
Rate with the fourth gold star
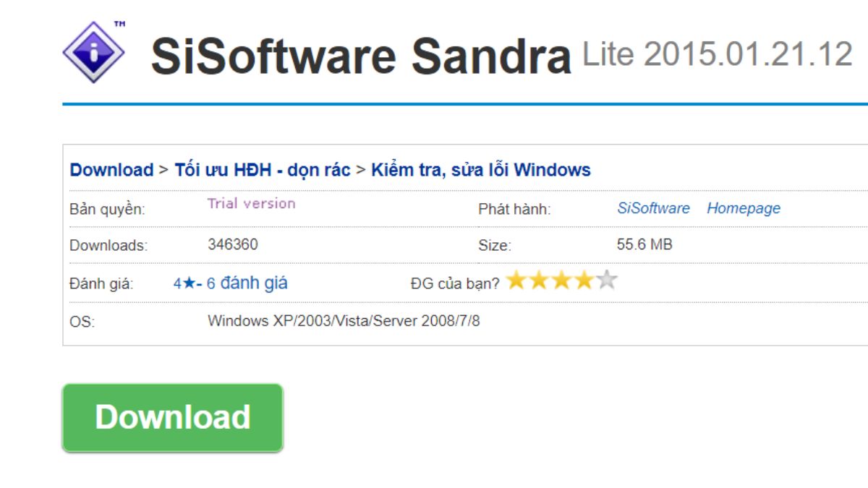[x=584, y=280]
